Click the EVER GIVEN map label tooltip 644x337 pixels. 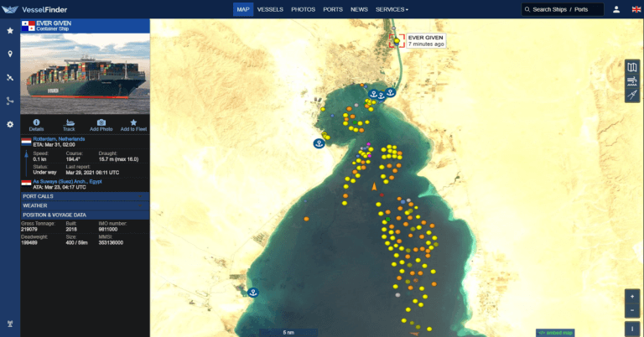[425, 40]
